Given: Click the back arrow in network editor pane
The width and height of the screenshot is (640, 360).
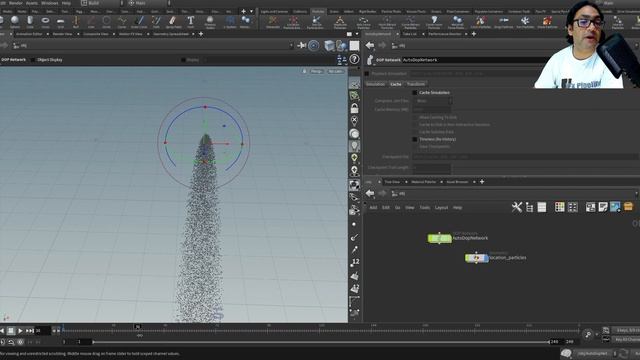Looking at the screenshot, I should point(370,193).
